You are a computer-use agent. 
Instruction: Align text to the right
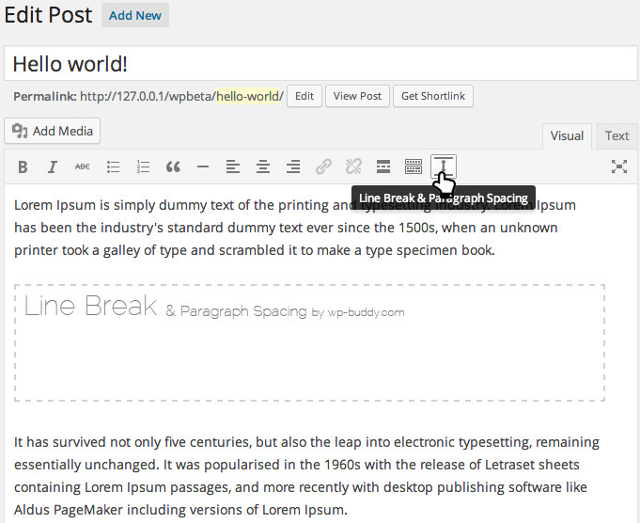click(293, 167)
